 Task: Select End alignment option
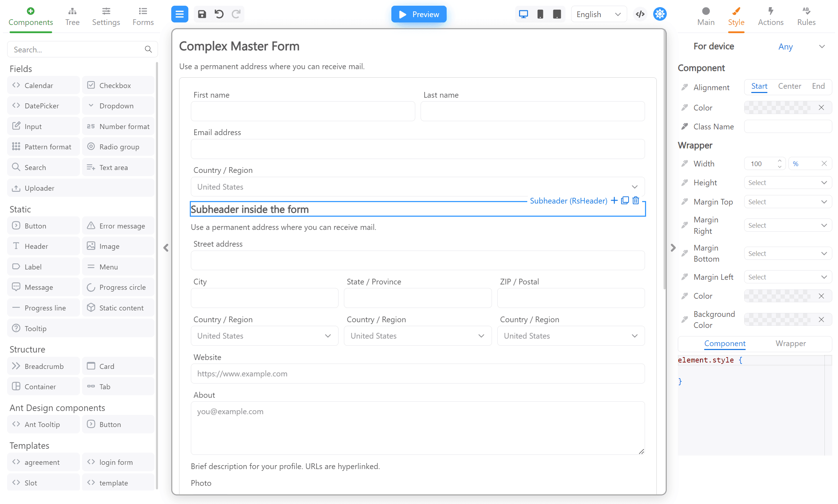[818, 86]
